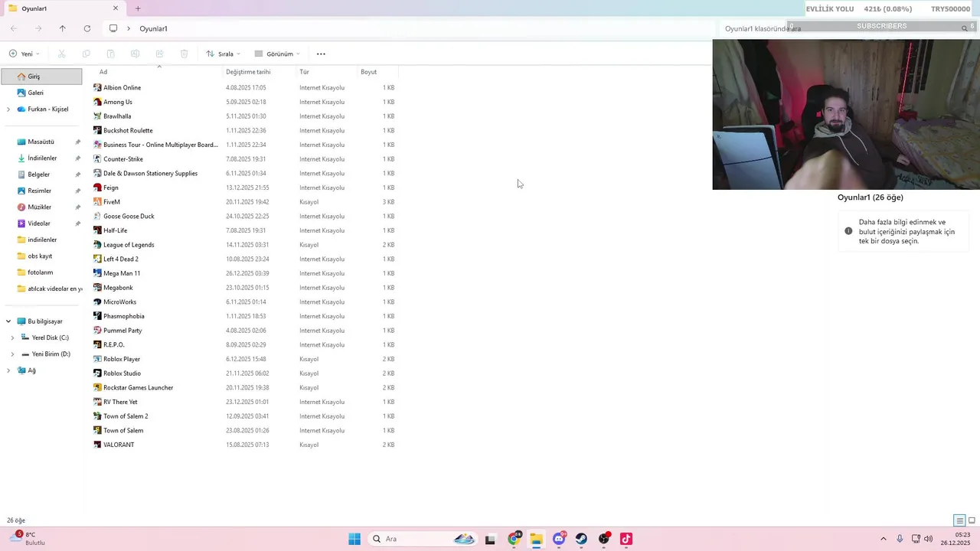The height and width of the screenshot is (551, 980).
Task: Sort by the Ad column header
Action: pyautogui.click(x=159, y=72)
